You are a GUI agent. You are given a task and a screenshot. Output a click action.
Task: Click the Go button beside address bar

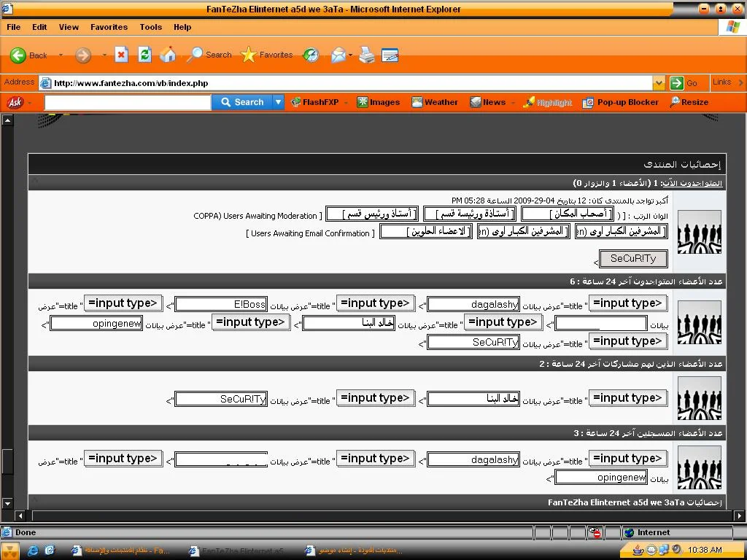[684, 83]
